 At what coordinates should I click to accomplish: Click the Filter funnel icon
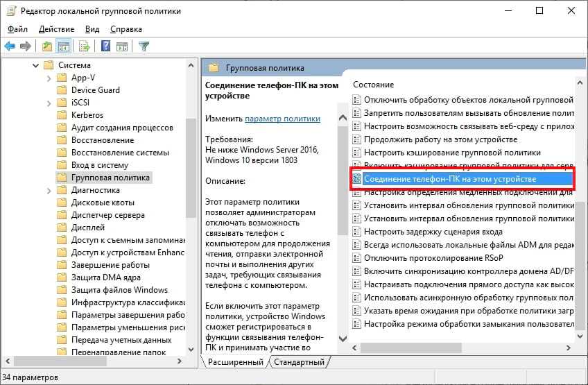coord(144,46)
